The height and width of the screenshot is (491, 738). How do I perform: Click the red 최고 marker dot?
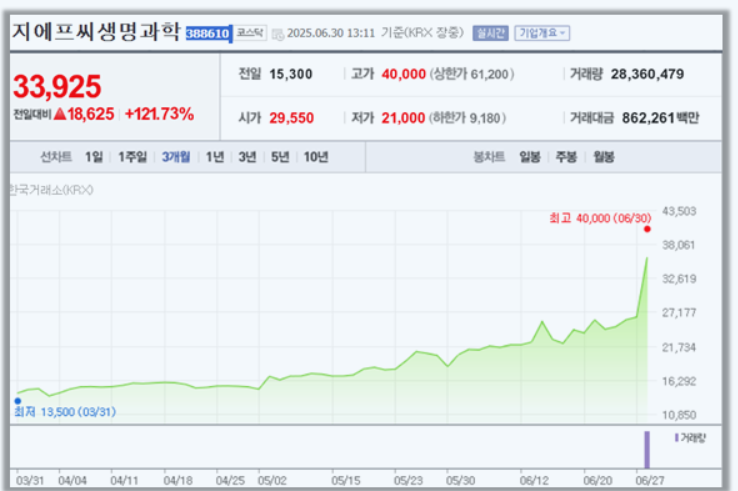coord(647,229)
